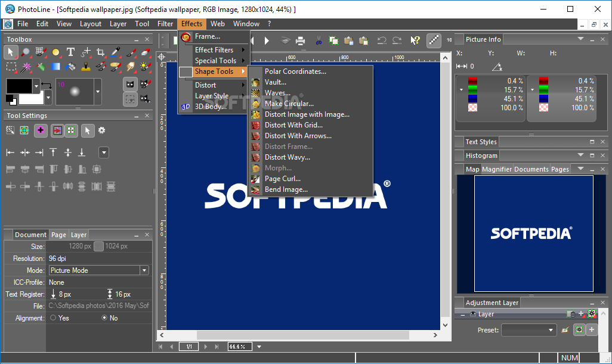Choose Page Curl from Shape Tools submenu

[x=282, y=179]
